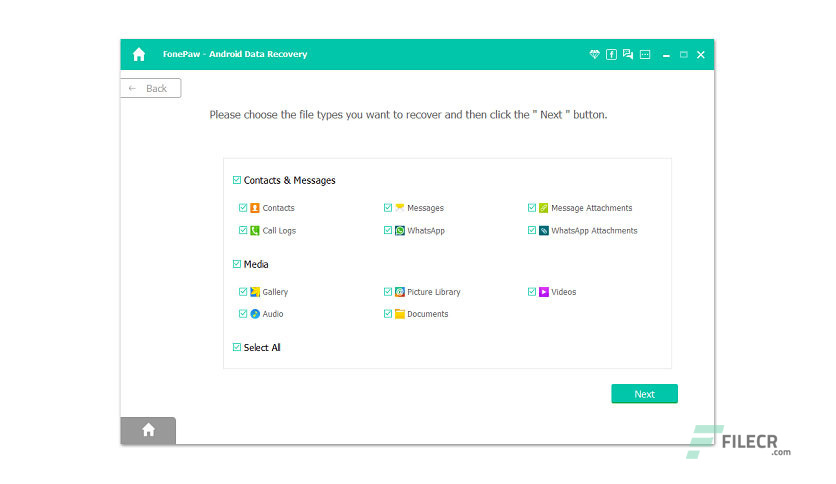Minimize the FonePaw window
Screen dimensions: 836x484
(x=666, y=54)
